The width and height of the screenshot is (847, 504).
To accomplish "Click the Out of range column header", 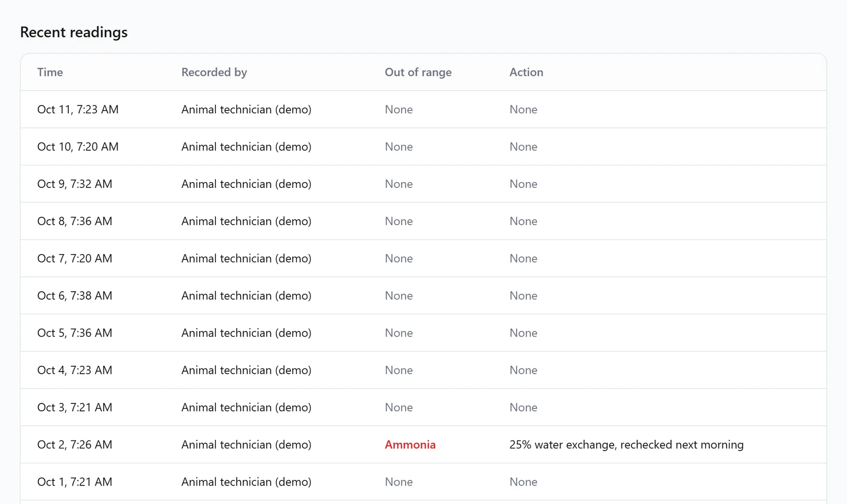I will pos(418,73).
